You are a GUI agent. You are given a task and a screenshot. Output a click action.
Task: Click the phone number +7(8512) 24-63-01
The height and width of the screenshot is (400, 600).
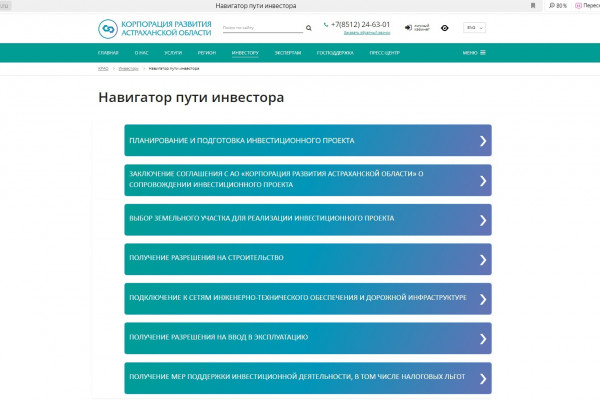[360, 24]
